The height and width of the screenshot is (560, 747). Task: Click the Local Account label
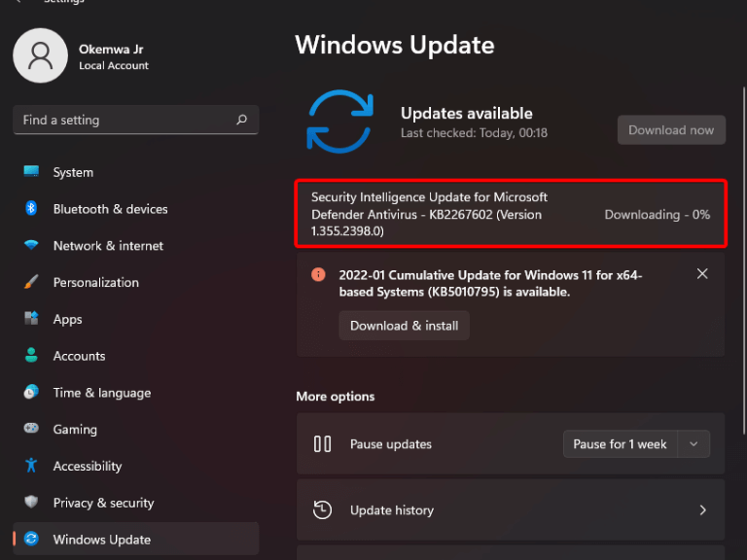pos(114,66)
